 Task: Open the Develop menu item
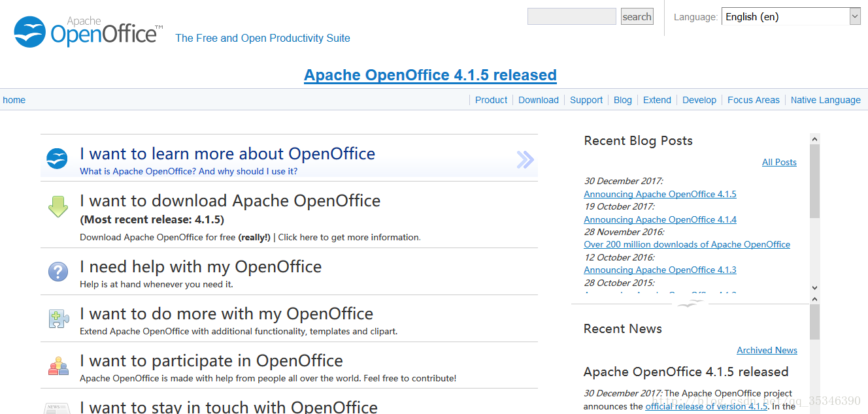699,100
